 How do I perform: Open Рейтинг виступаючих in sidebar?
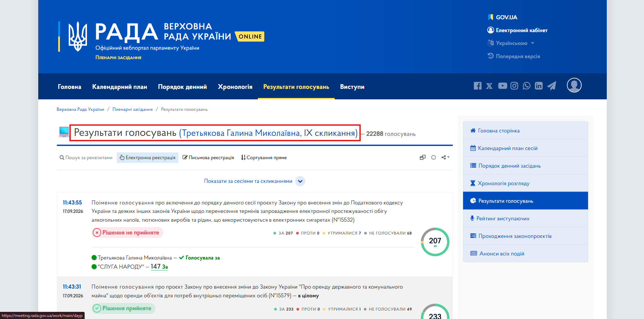525,218
